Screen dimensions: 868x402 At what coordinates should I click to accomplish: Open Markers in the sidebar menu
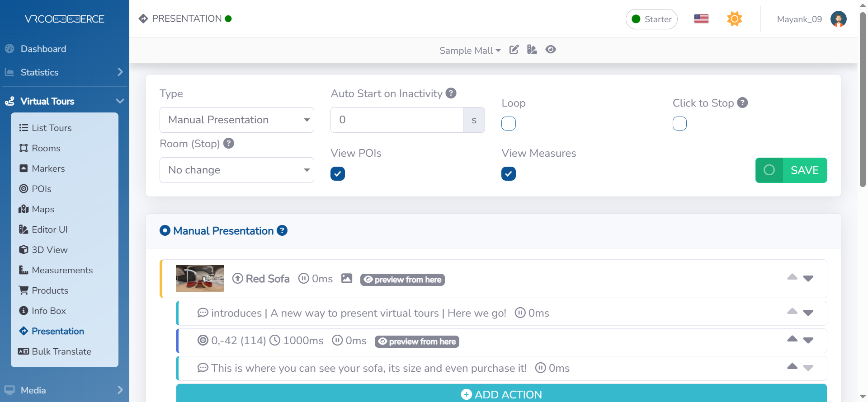pyautogui.click(x=48, y=168)
